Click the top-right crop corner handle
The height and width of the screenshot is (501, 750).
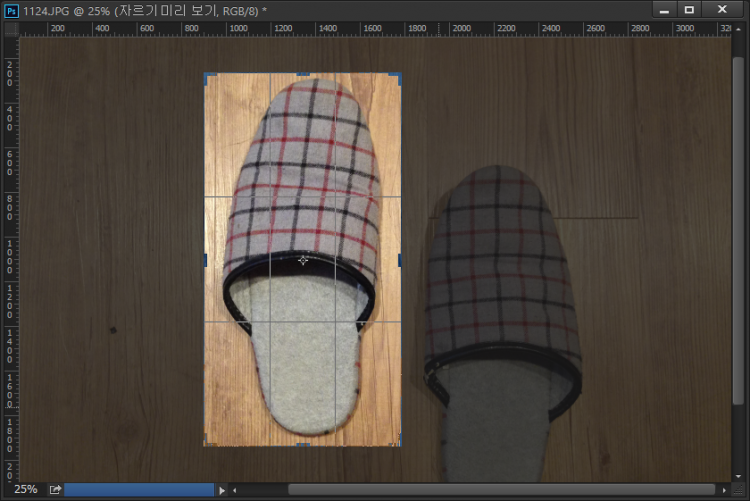point(399,75)
